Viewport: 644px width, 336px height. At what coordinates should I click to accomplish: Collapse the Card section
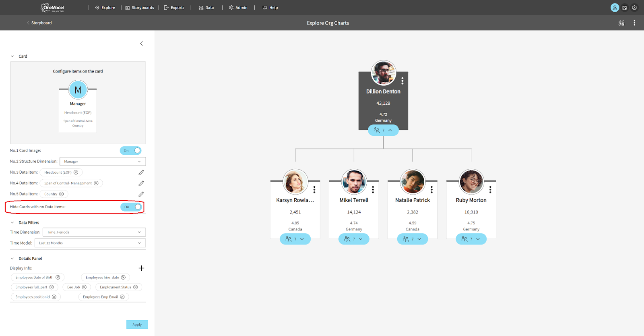(12, 56)
